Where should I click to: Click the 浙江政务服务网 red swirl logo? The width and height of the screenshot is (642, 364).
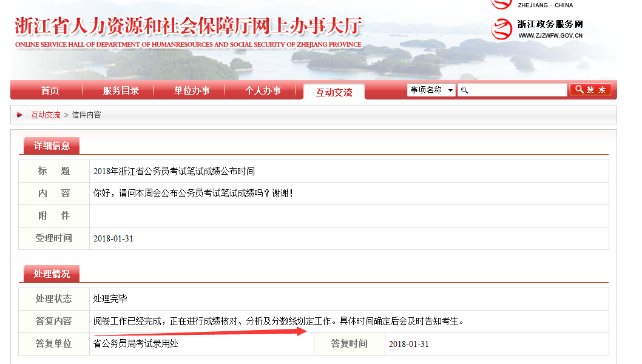click(502, 29)
